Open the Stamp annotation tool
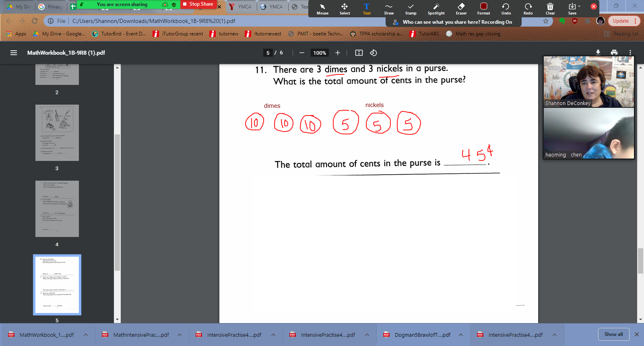Image resolution: width=644 pixels, height=346 pixels. click(411, 8)
